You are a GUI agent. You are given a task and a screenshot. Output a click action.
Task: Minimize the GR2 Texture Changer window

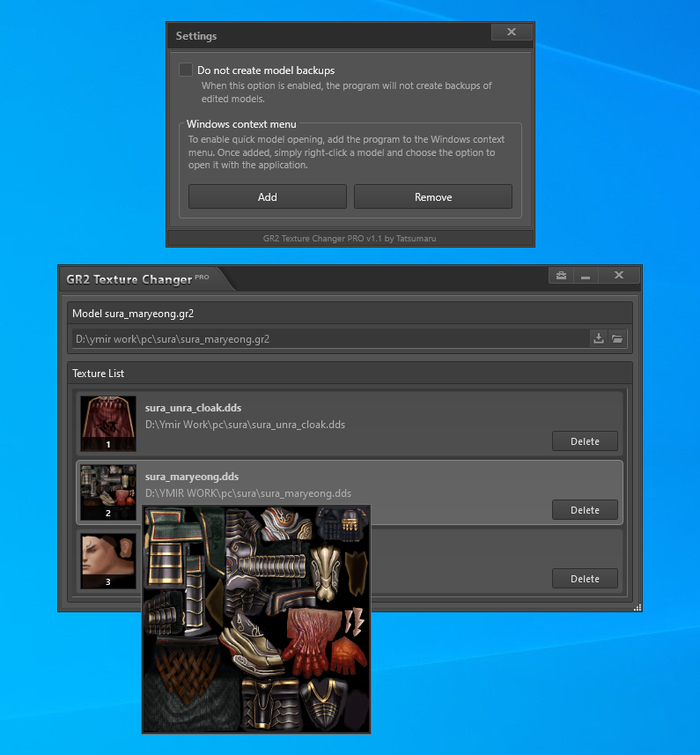tap(586, 276)
